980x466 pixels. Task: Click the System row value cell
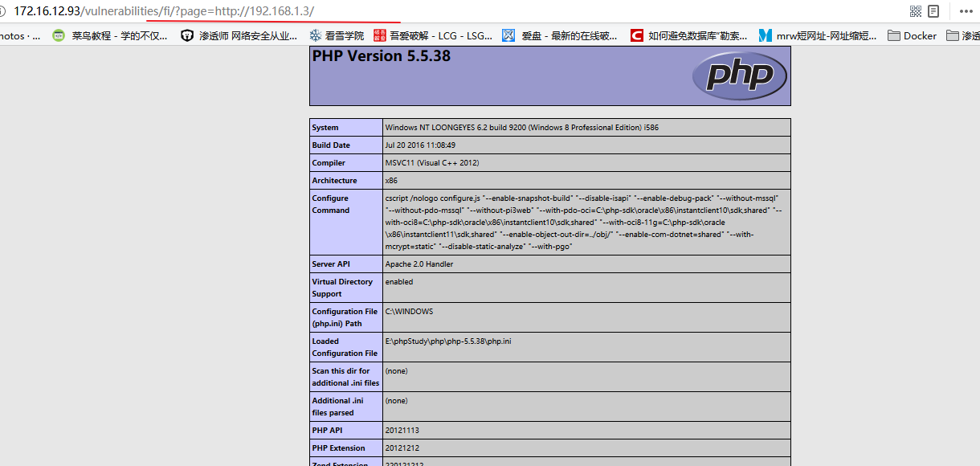point(521,128)
